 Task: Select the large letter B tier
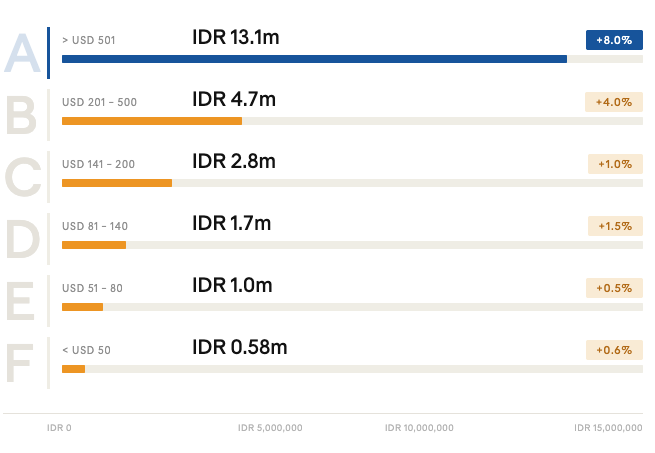coord(22,115)
